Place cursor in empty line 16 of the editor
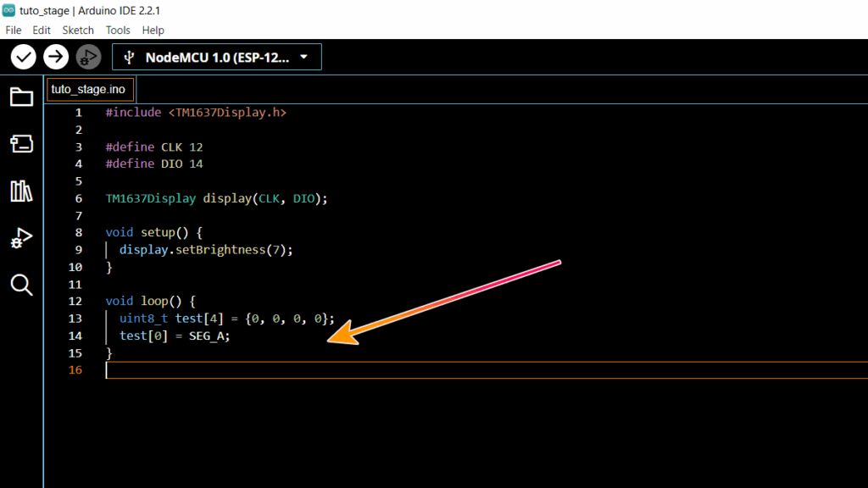This screenshot has width=868, height=488. point(487,370)
